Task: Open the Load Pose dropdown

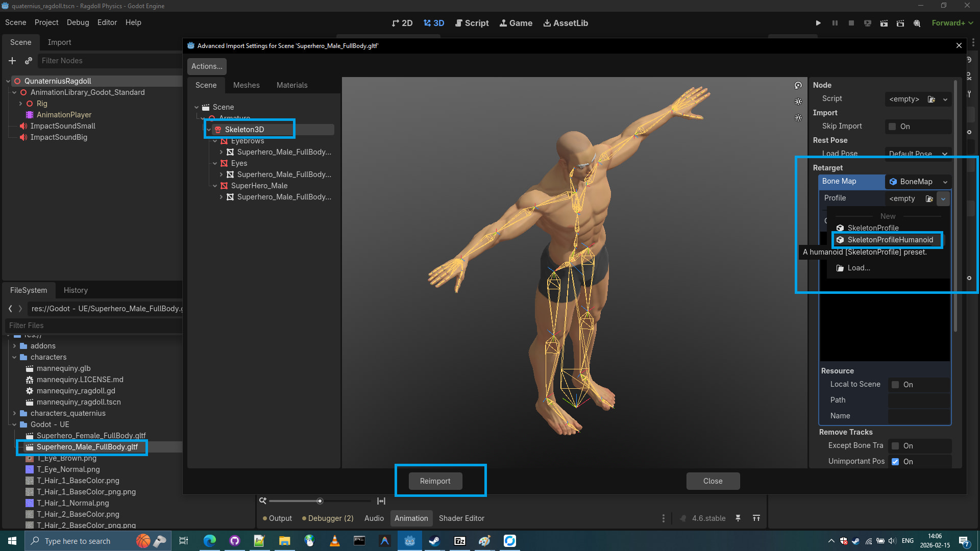Action: pos(918,154)
